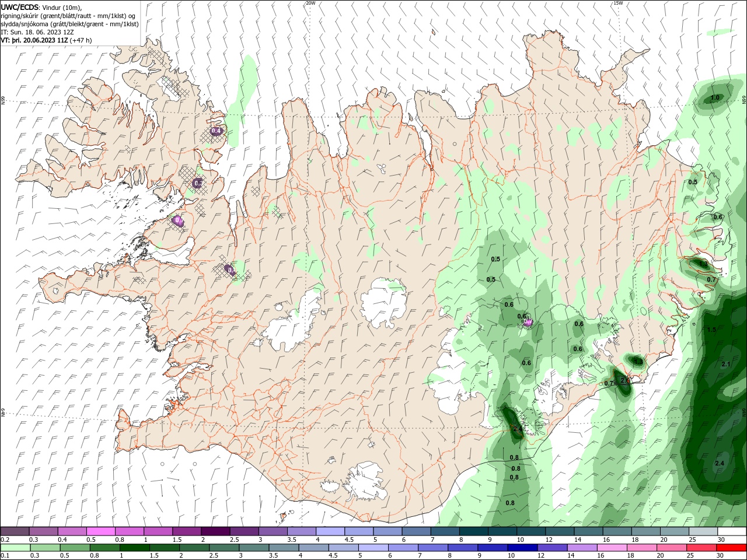The image size is (747, 560).
Task: Click the initial time 'IT: Sun. 18. 06. 2023 12Z'
Action: point(37,32)
